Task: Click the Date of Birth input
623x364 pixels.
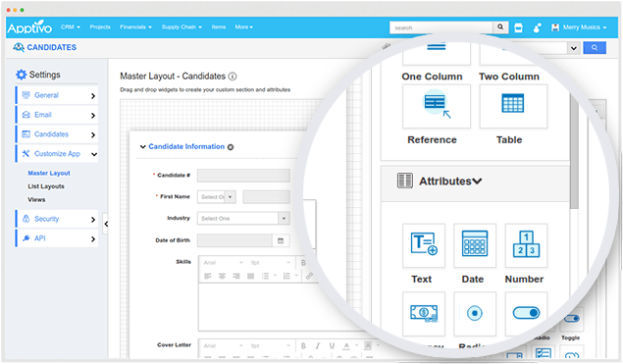Action: pyautogui.click(x=234, y=240)
